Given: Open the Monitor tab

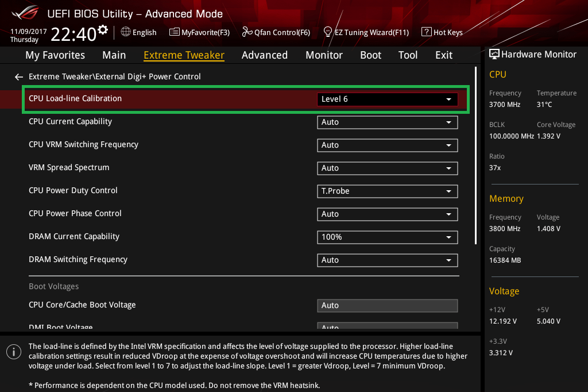Looking at the screenshot, I should [x=324, y=55].
